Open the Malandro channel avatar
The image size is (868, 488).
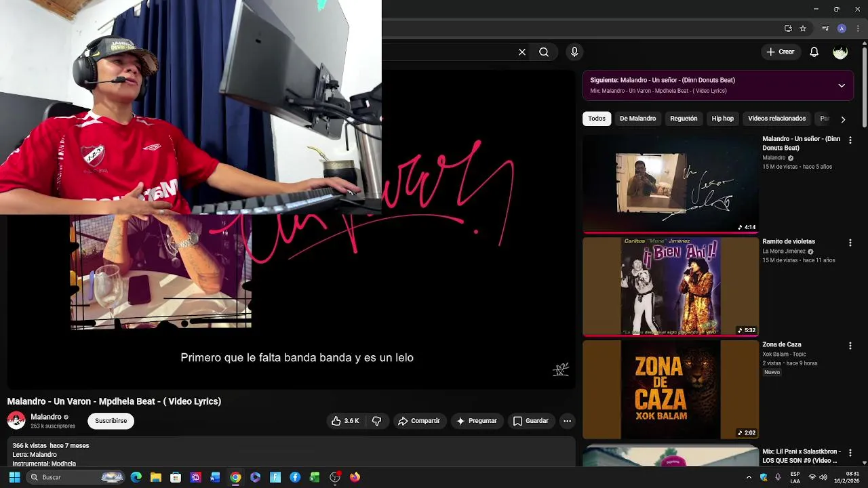click(16, 421)
